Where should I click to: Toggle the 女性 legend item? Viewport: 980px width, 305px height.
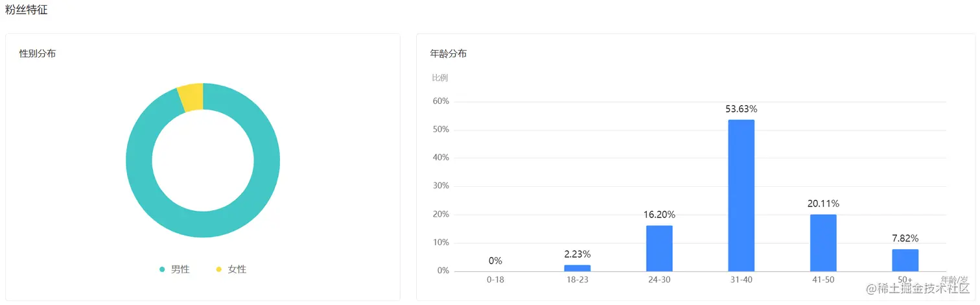coord(231,269)
